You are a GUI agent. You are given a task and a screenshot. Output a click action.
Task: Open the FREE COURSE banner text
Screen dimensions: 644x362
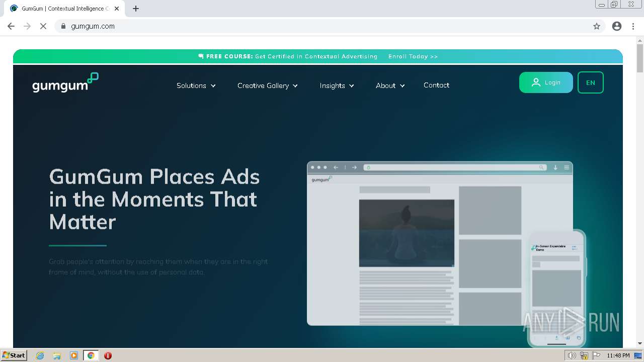[x=291, y=56]
